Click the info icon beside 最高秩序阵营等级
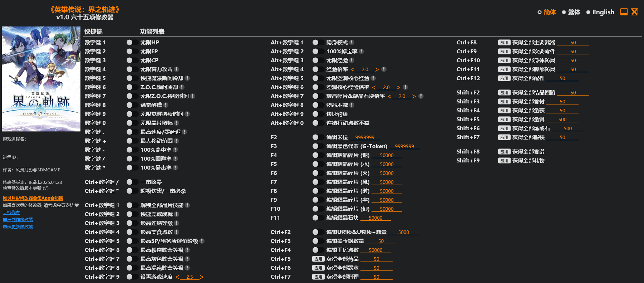 click(187, 250)
